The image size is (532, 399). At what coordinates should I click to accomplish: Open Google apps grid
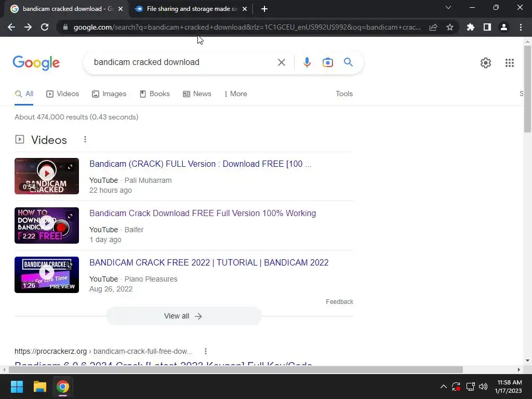[x=510, y=63]
